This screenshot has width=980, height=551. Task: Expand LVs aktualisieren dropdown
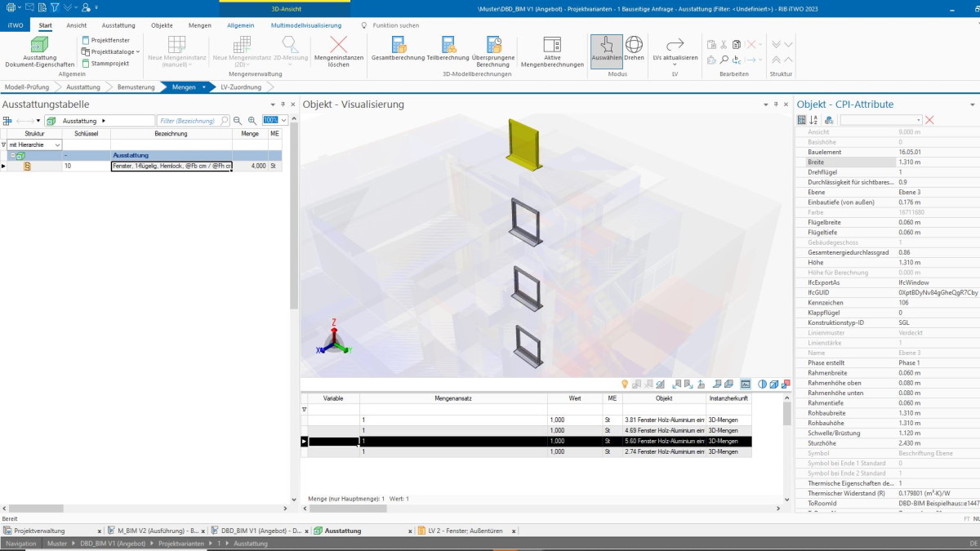point(675,64)
